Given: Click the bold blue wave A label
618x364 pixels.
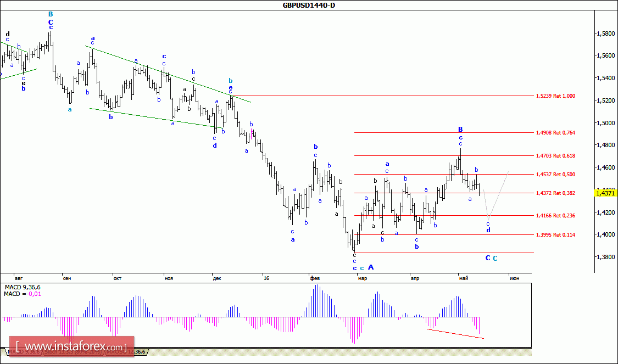Looking at the screenshot, I should (370, 267).
